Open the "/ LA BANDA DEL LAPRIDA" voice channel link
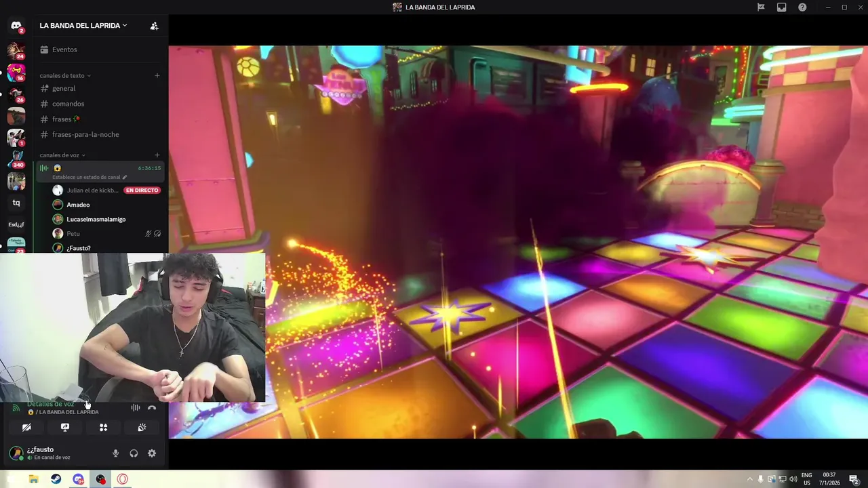This screenshot has height=488, width=868. coord(64,412)
